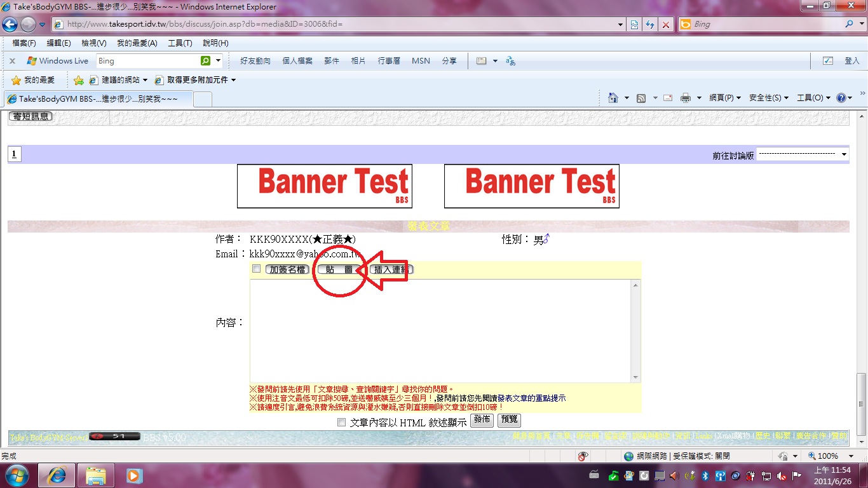Open the 說明(H) menu
Viewport: 868px width, 488px height.
click(215, 43)
